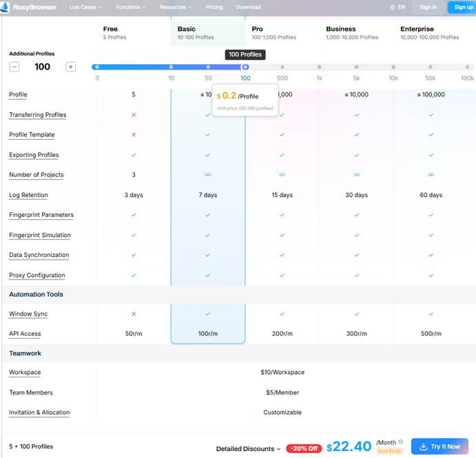Click the $10/Workspace value
Screen dimensions: 476x458
point(282,372)
